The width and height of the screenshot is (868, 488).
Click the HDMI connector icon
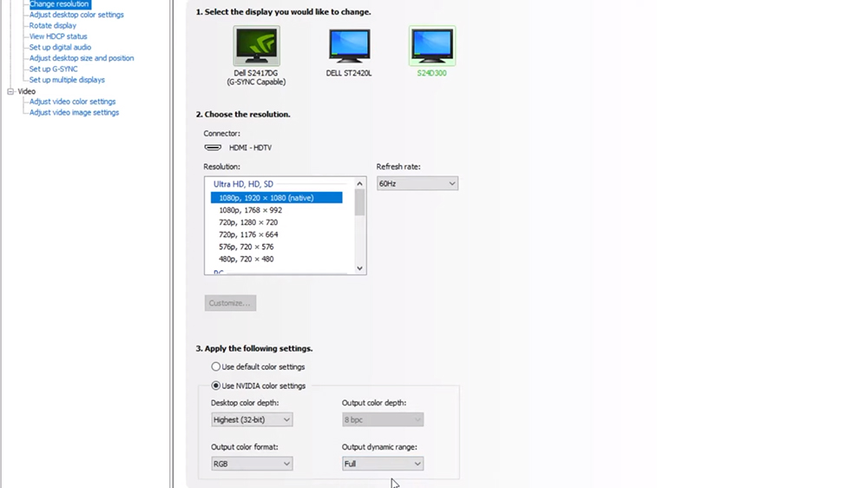pyautogui.click(x=214, y=148)
